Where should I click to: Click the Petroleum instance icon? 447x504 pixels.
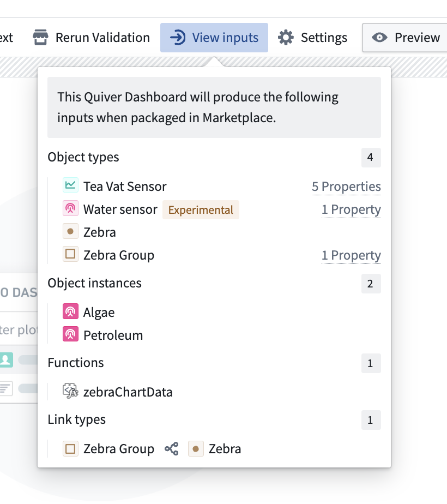pos(71,334)
